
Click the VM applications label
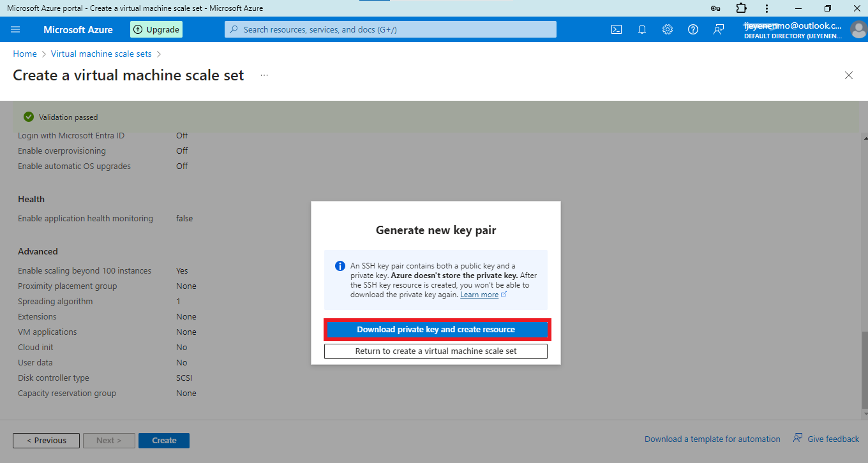tap(47, 332)
